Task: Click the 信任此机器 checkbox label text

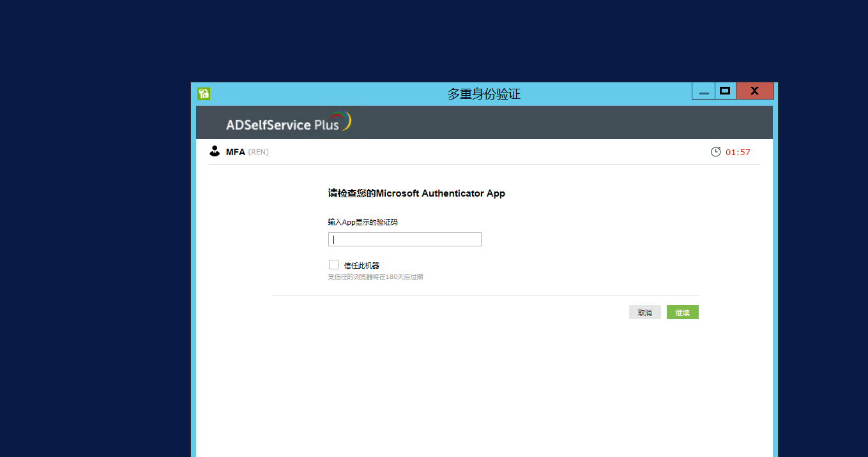Action: tap(362, 266)
